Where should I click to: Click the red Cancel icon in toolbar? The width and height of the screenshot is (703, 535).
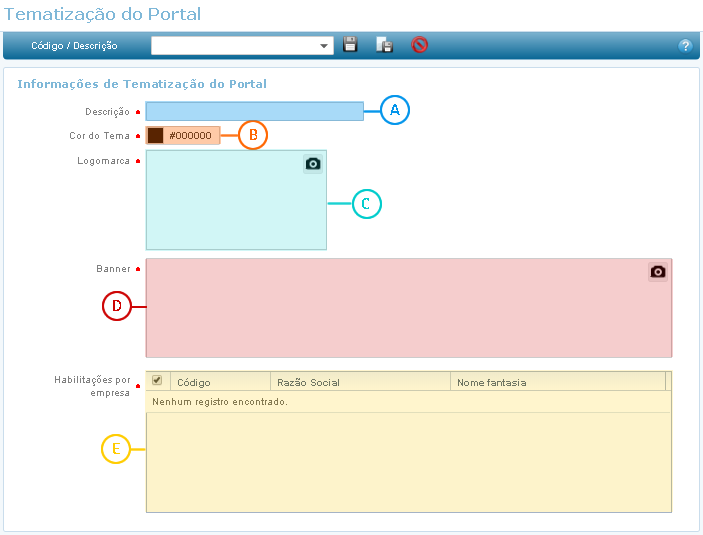[x=419, y=45]
